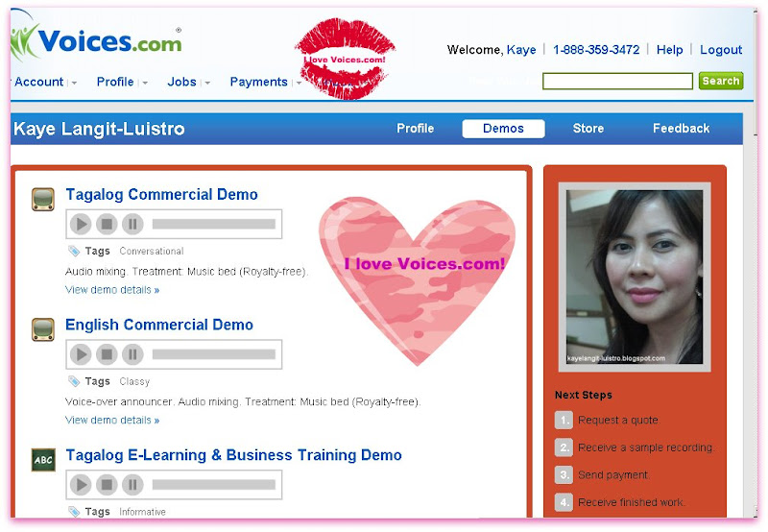The width and height of the screenshot is (768, 532).
Task: Expand the Account menu dropdown arrow
Action: tap(75, 83)
